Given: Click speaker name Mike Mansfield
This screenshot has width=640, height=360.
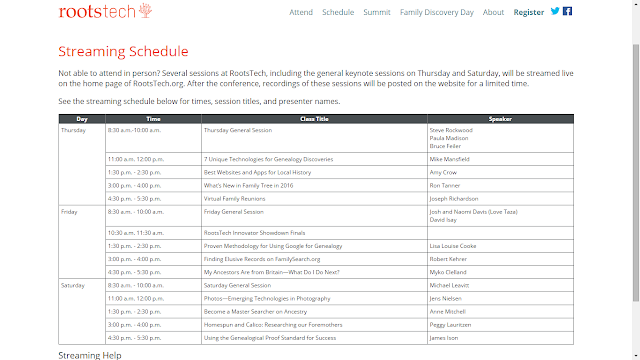Looking at the screenshot, I should pos(449,159).
